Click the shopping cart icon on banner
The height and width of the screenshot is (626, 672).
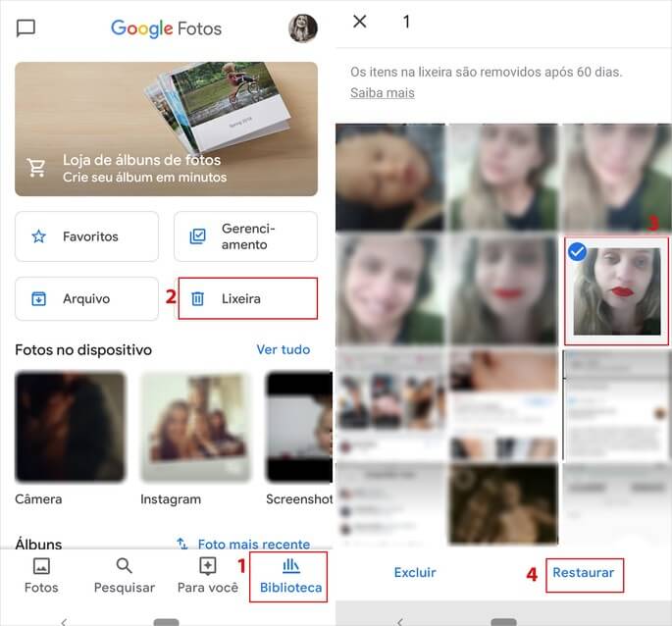click(x=37, y=168)
